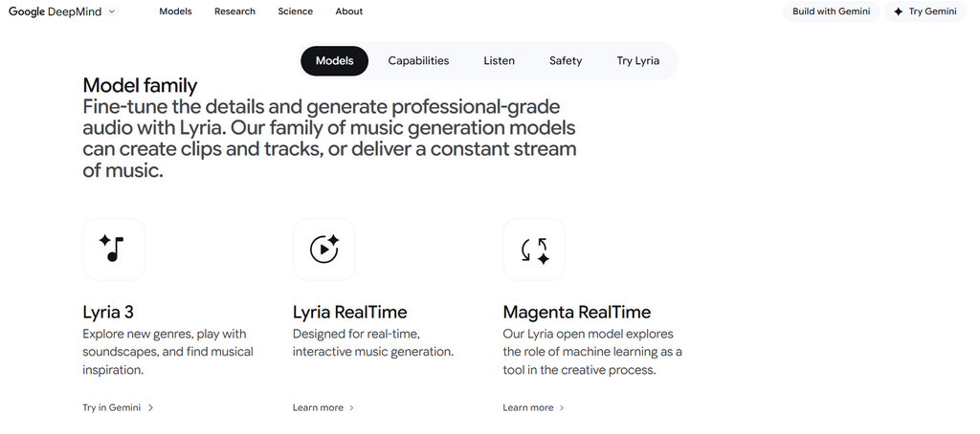Open the Models menu in top navigation
Screen dimensions: 980x434
click(x=176, y=11)
